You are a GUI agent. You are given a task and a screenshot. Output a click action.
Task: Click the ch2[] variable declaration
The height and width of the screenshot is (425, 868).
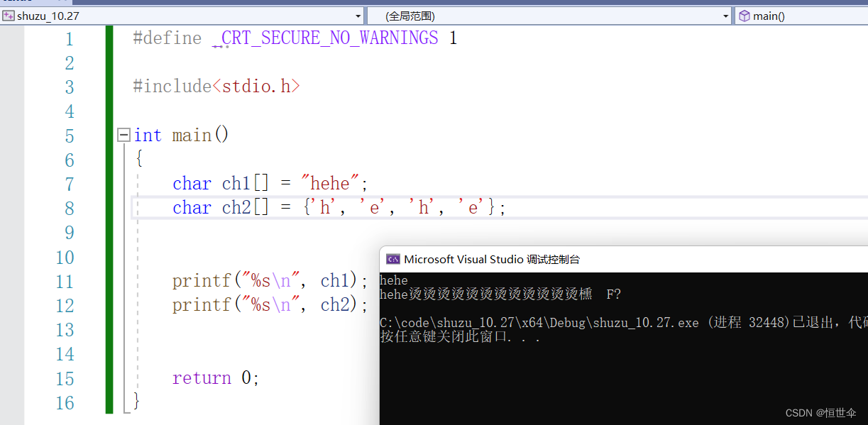(x=246, y=208)
